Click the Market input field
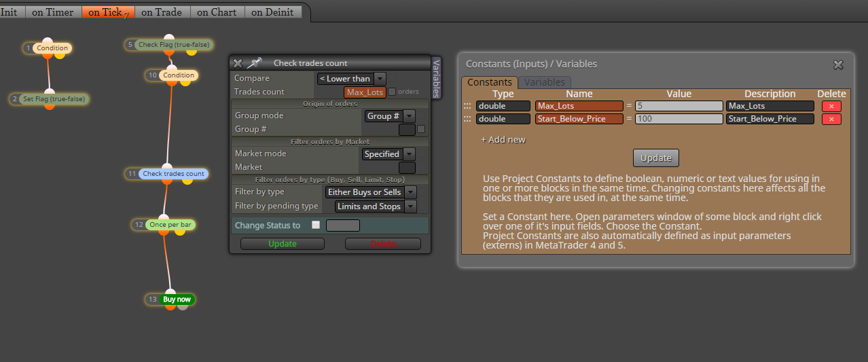Viewport: 868px width, 362px height. [x=407, y=167]
